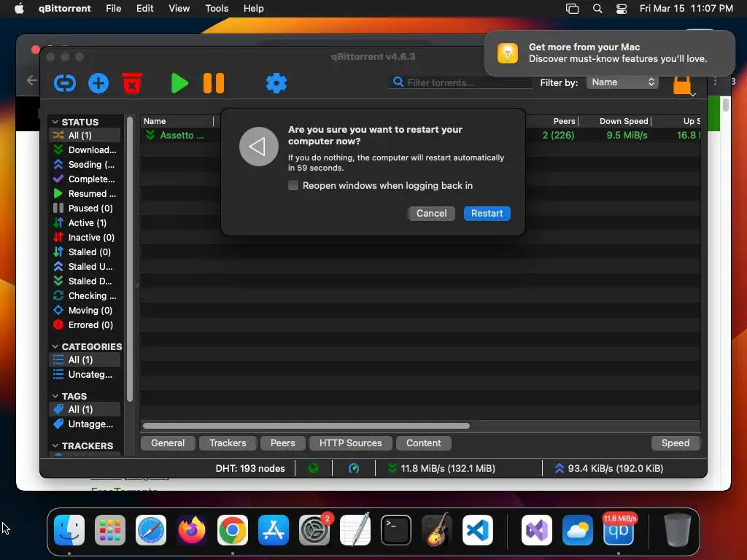
Task: Open the Filter by Name dropdown
Action: (622, 82)
